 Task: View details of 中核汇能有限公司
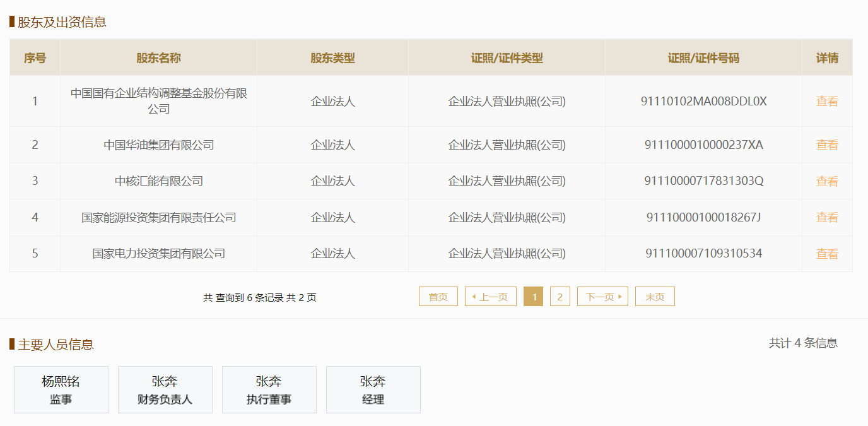click(x=827, y=181)
